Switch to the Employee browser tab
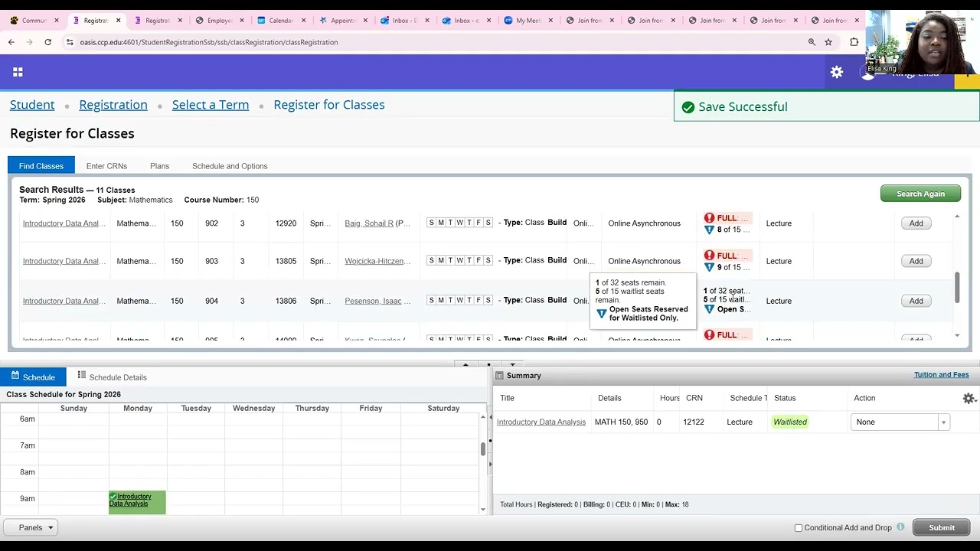Screen dimensions: 980x551 pyautogui.click(x=219, y=21)
